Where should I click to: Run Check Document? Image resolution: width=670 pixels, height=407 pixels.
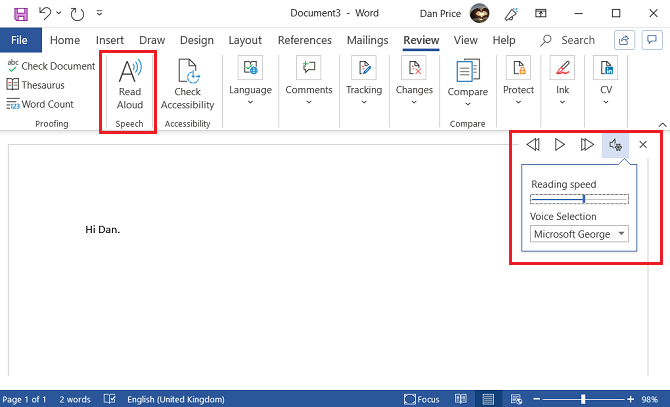click(x=51, y=66)
